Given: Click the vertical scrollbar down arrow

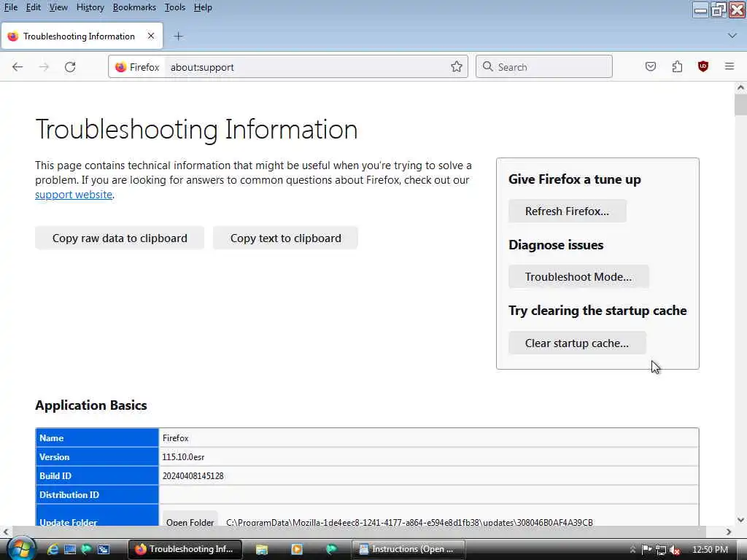Looking at the screenshot, I should 740,520.
